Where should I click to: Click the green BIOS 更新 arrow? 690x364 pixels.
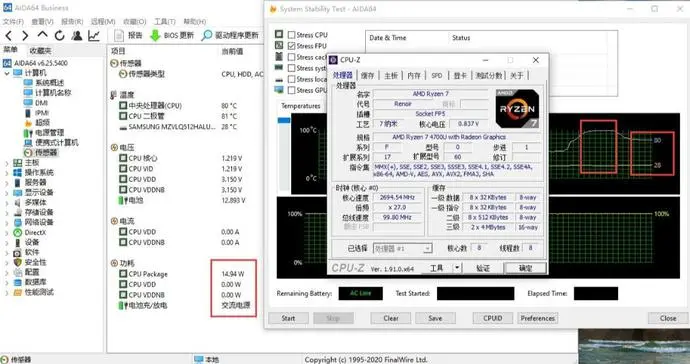(155, 35)
